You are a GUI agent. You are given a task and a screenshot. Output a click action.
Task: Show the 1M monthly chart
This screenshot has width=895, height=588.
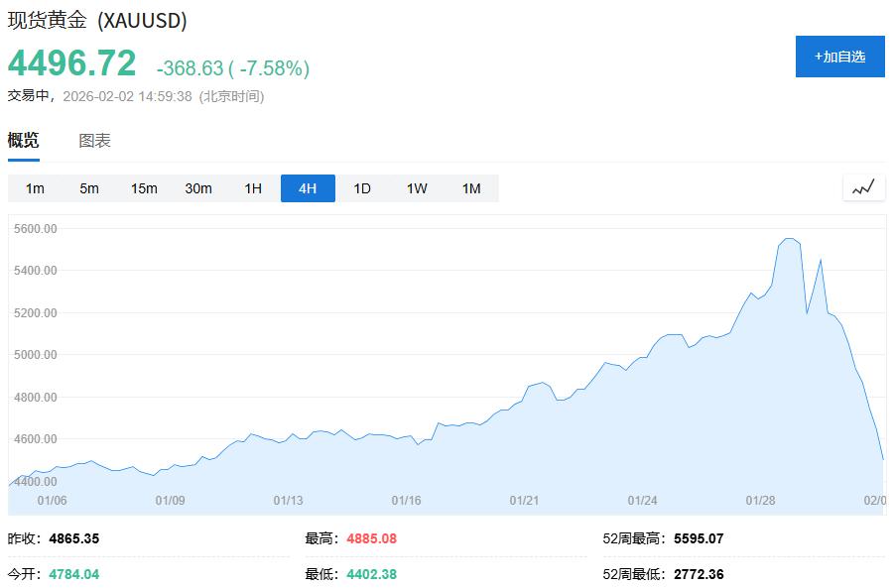(471, 188)
